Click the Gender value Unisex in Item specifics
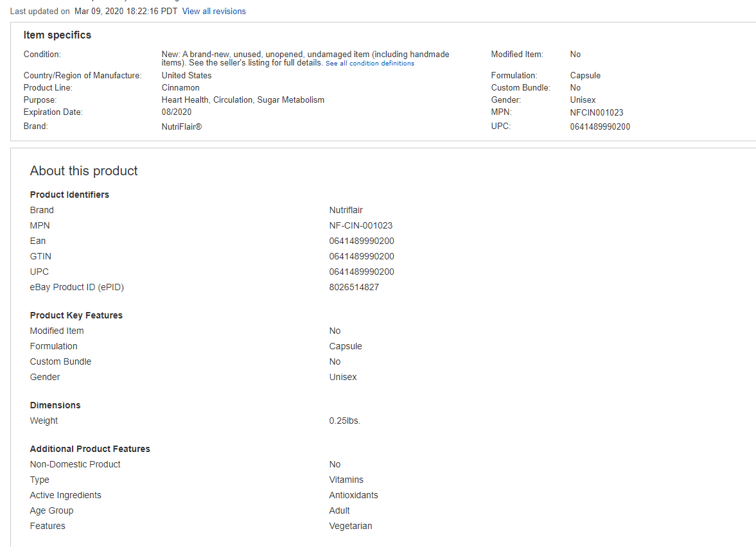Image resolution: width=756 pixels, height=547 pixels. (x=583, y=100)
